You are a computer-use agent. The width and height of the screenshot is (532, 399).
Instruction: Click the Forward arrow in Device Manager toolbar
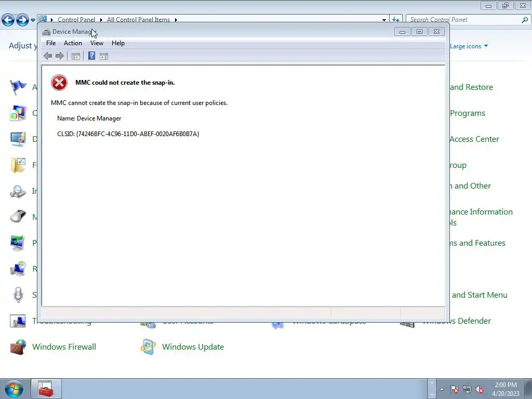coord(60,56)
